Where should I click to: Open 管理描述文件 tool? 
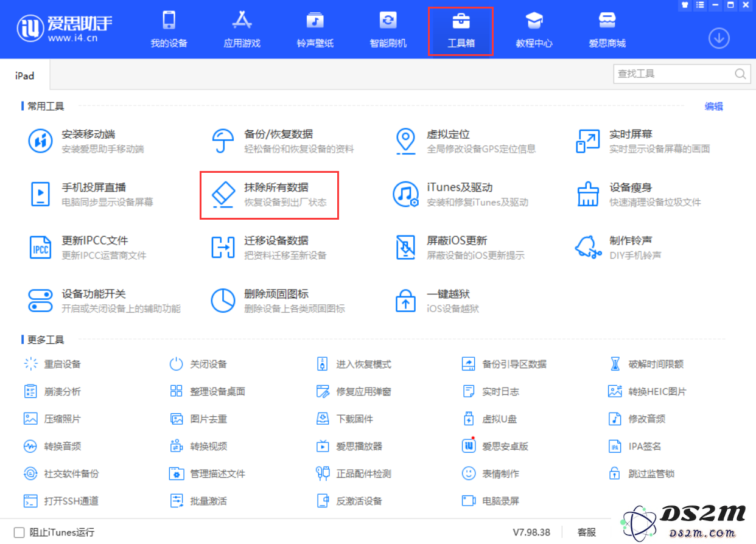[208, 473]
